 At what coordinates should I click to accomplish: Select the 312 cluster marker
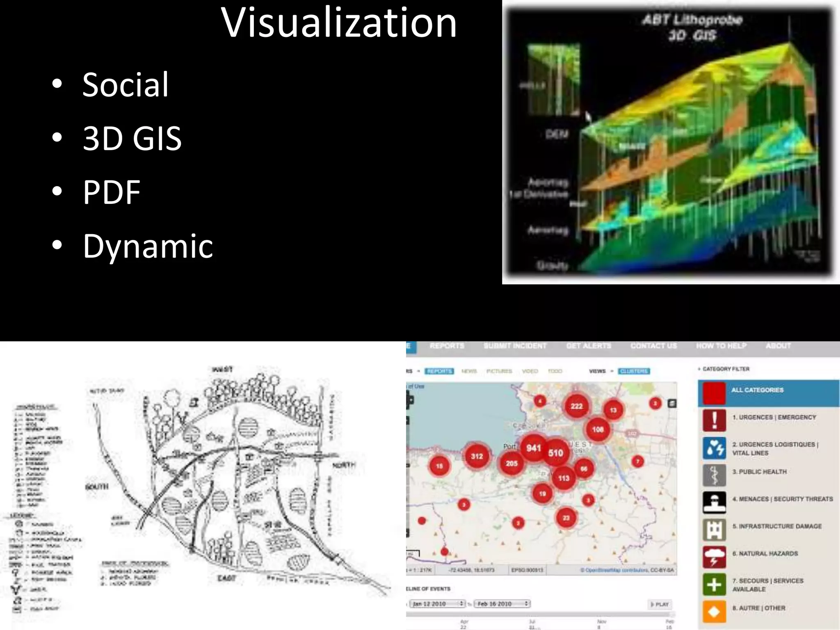pos(477,456)
